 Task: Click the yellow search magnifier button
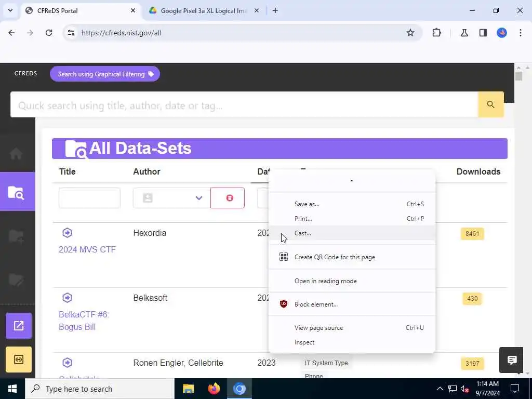(x=490, y=104)
